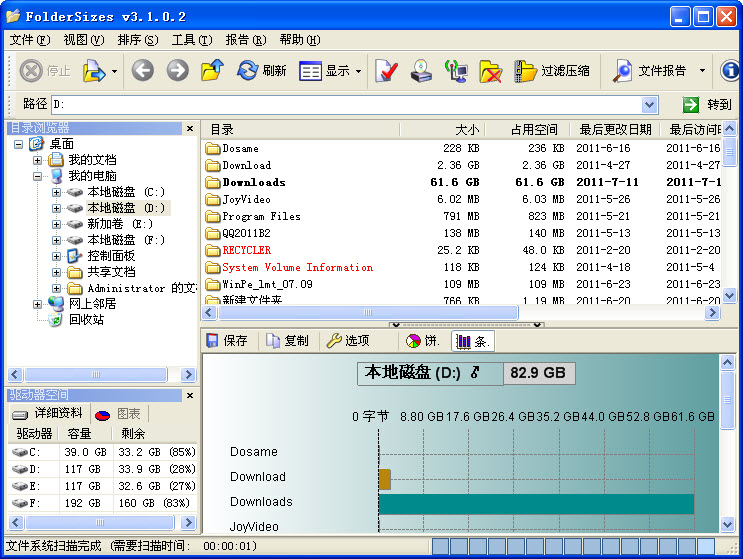Click the folder with red X icon

coord(490,70)
